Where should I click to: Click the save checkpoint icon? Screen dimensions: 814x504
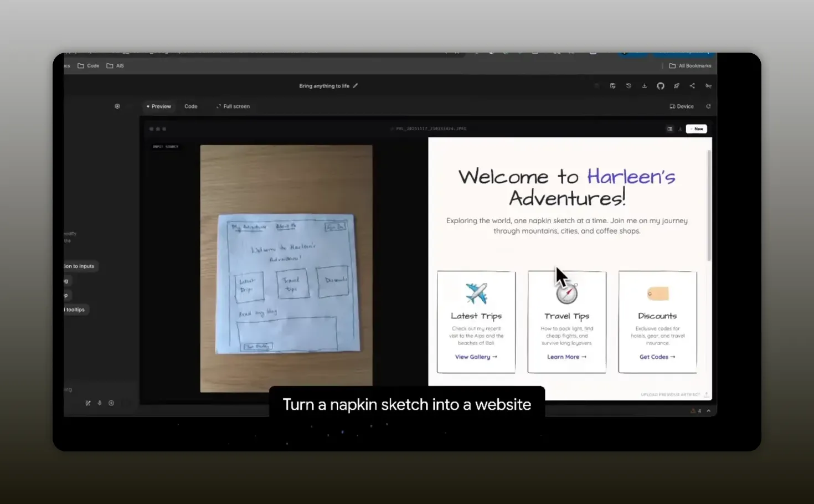tap(612, 86)
